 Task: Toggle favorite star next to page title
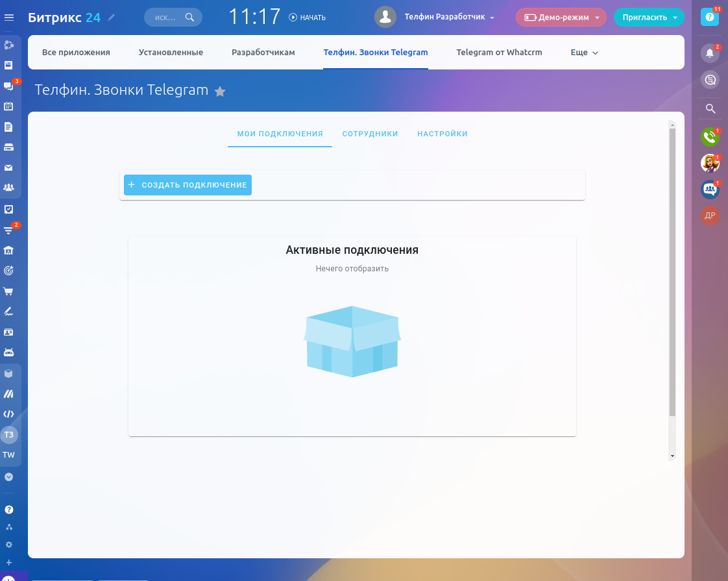pyautogui.click(x=220, y=92)
